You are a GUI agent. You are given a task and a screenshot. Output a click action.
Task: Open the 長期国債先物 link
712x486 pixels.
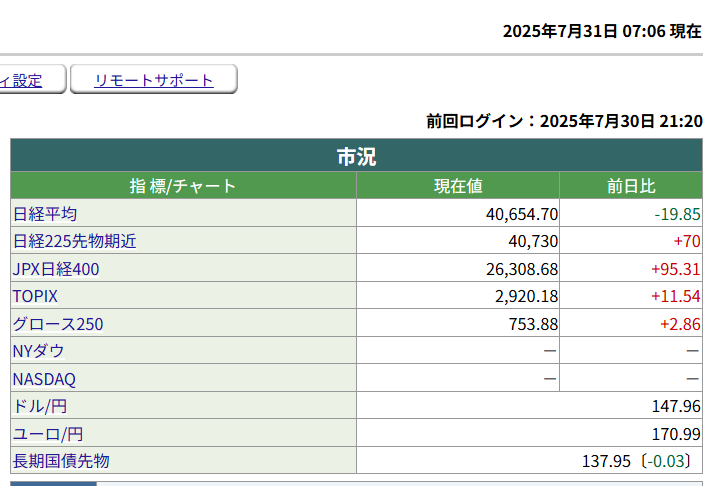(x=60, y=461)
